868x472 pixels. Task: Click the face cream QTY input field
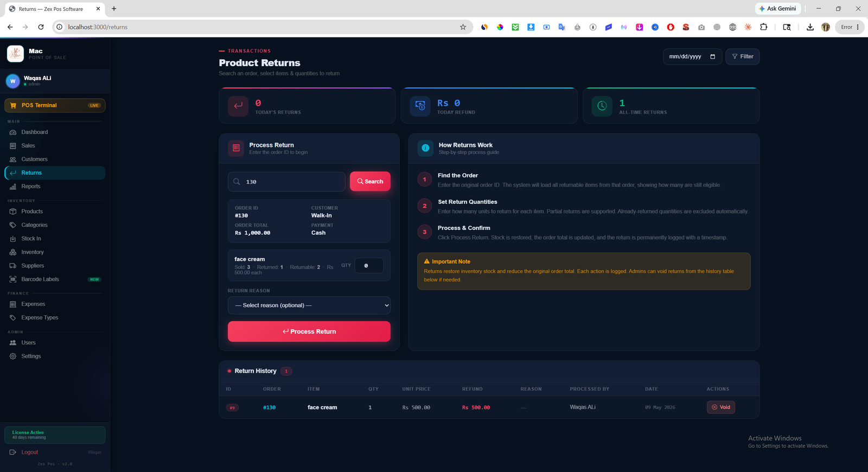point(369,265)
